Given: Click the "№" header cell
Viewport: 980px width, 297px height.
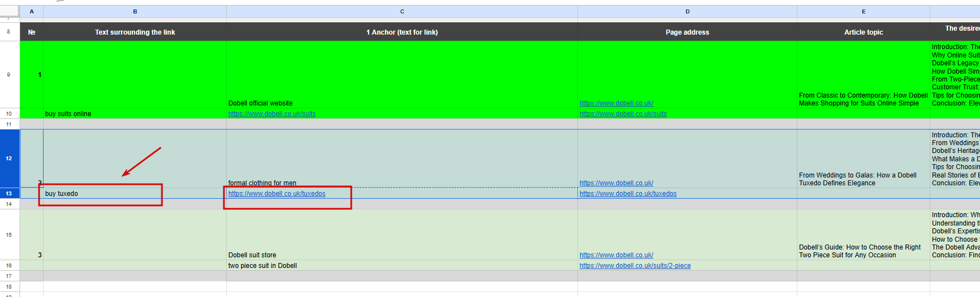Looking at the screenshot, I should [31, 32].
